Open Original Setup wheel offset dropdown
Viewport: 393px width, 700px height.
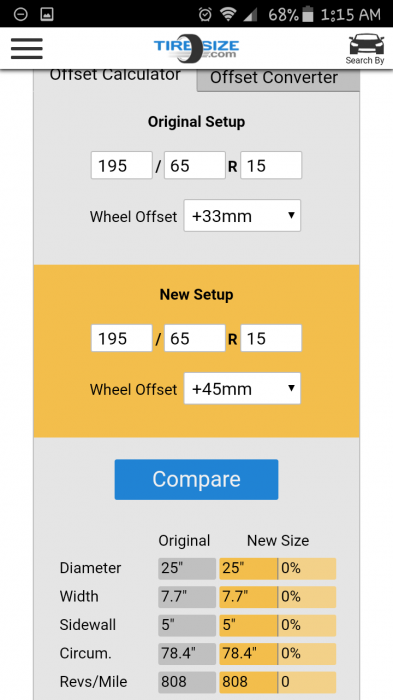(242, 216)
